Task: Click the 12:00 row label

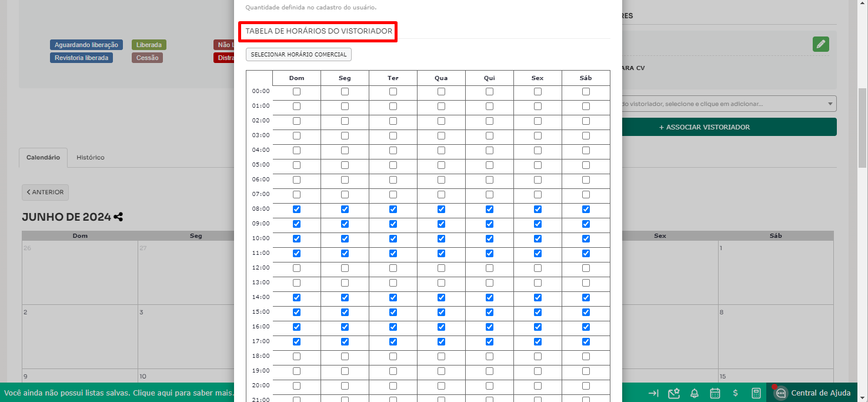Action: [x=261, y=268]
